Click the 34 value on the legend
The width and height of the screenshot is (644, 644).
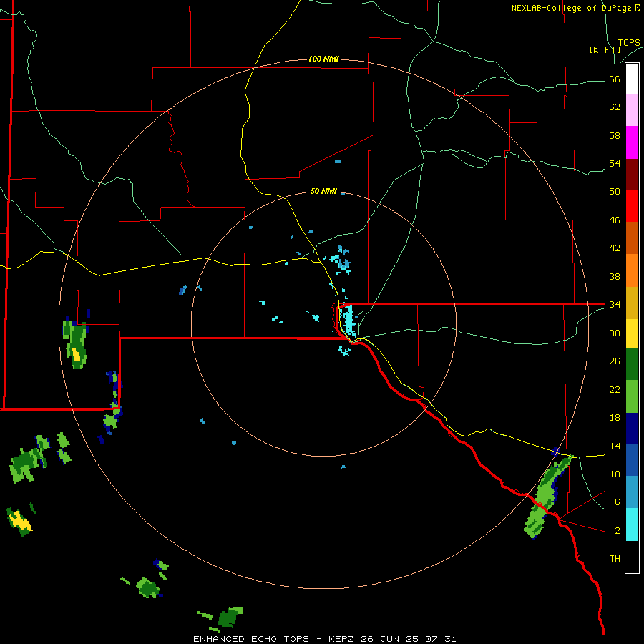point(615,304)
